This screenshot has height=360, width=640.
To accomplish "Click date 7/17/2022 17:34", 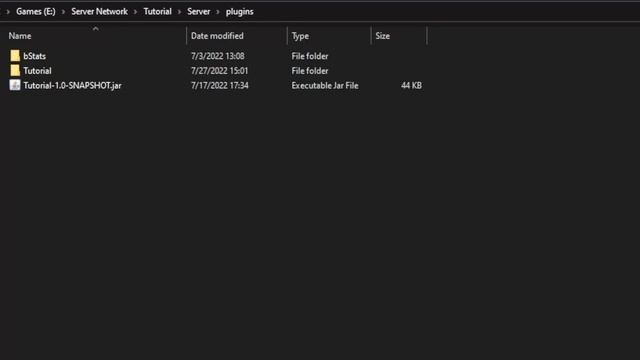I will (220, 85).
